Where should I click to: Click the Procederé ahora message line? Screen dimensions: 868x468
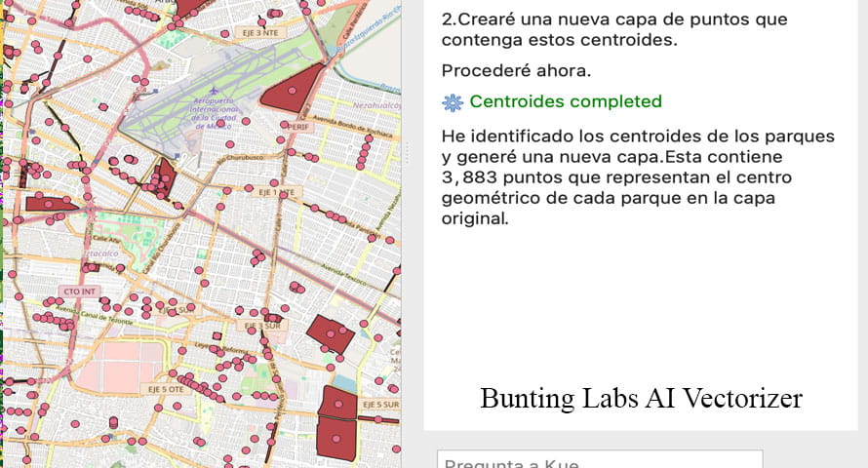pos(516,71)
